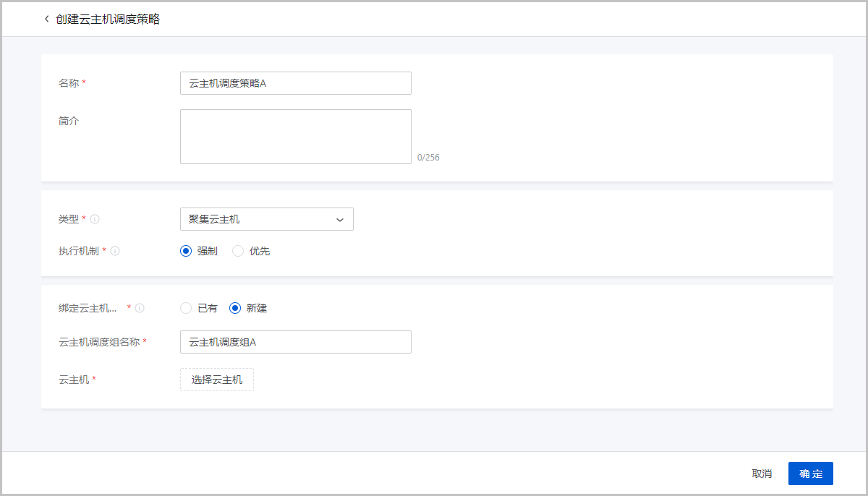Select the 新建 radio button

point(235,308)
